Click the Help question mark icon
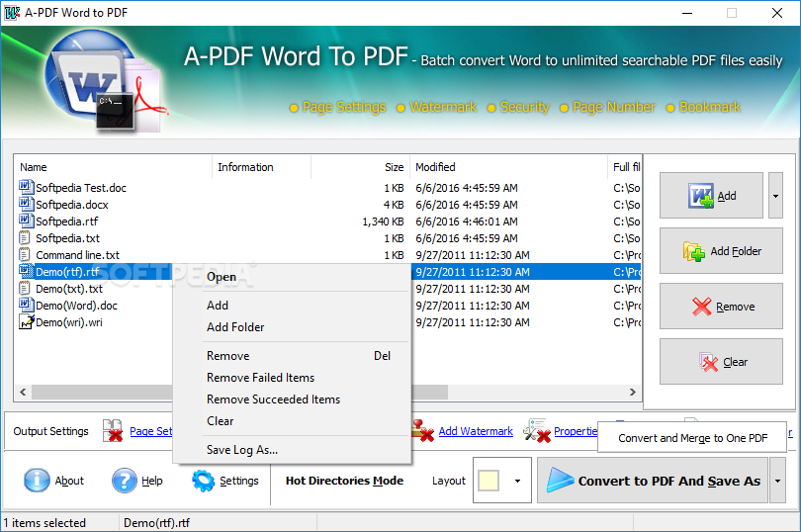 (125, 481)
